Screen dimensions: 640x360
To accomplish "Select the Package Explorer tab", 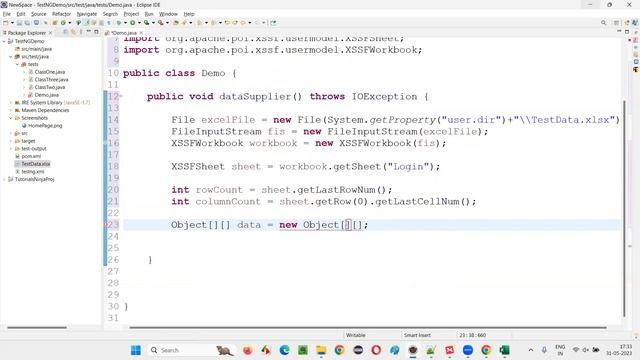I will pyautogui.click(x=26, y=33).
